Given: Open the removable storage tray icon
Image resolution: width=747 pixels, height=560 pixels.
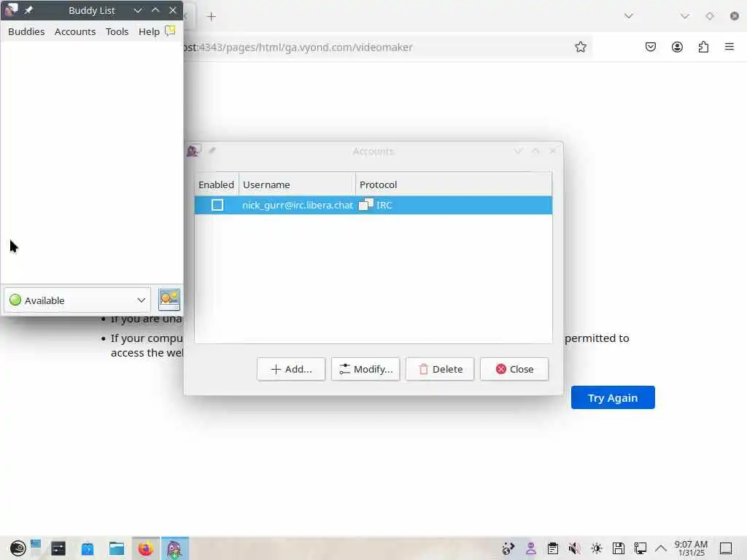Looking at the screenshot, I should coord(619,548).
